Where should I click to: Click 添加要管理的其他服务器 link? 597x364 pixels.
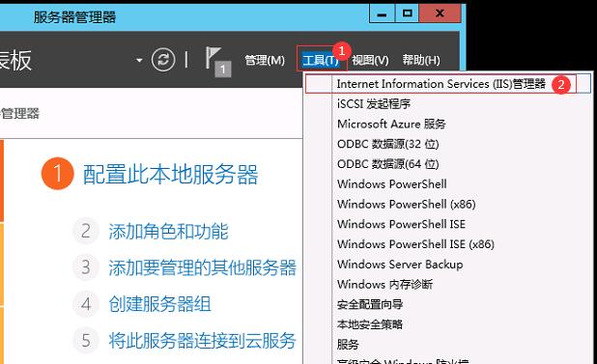pos(202,267)
